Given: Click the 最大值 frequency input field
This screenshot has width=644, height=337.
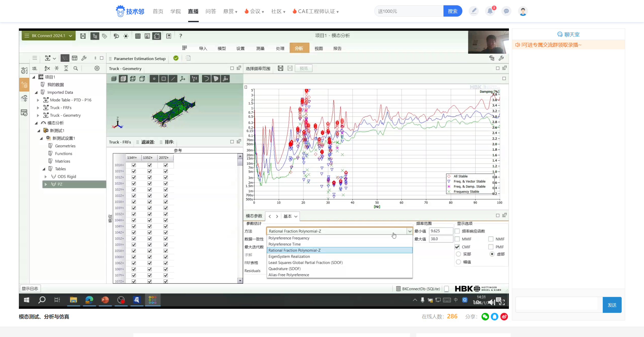Looking at the screenshot, I should (441, 239).
